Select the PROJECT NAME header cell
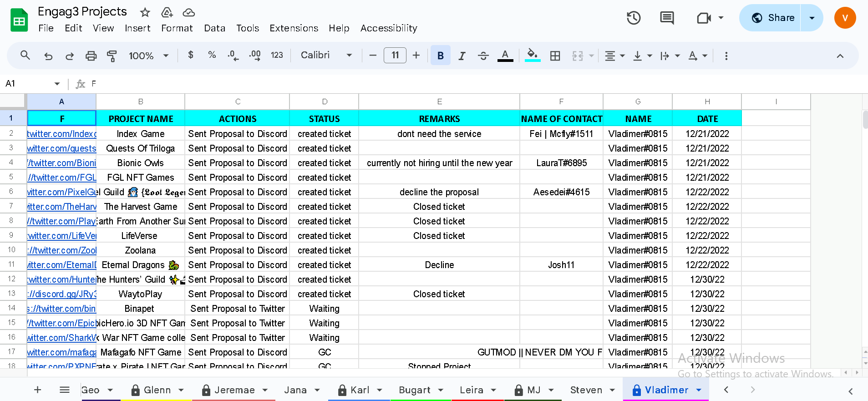Screen dimensions: 868x401 pos(141,119)
